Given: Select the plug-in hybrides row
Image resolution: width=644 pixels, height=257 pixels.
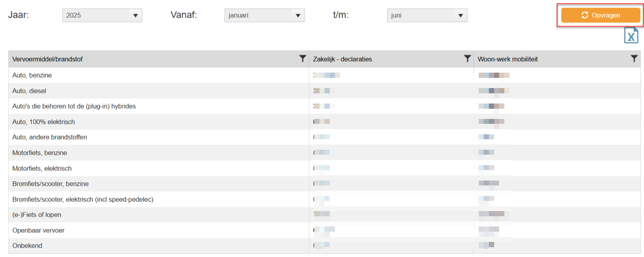Looking at the screenshot, I should 324,106.
